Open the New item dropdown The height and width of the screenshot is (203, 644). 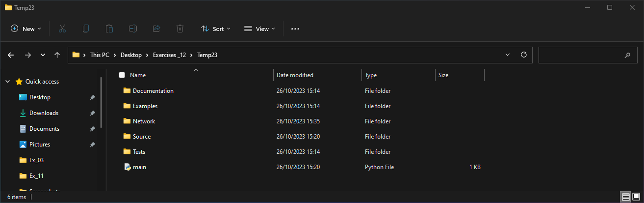26,29
